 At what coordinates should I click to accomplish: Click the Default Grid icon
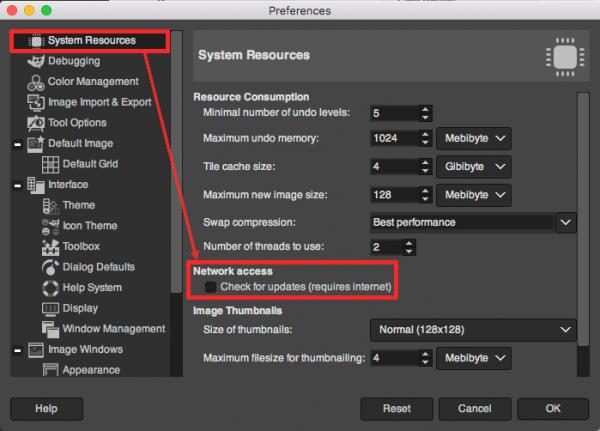tap(51, 165)
